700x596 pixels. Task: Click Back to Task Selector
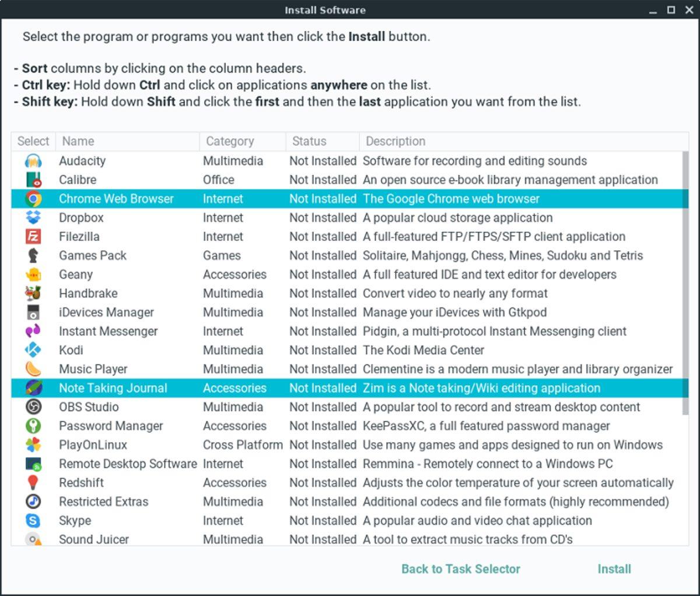coord(461,569)
